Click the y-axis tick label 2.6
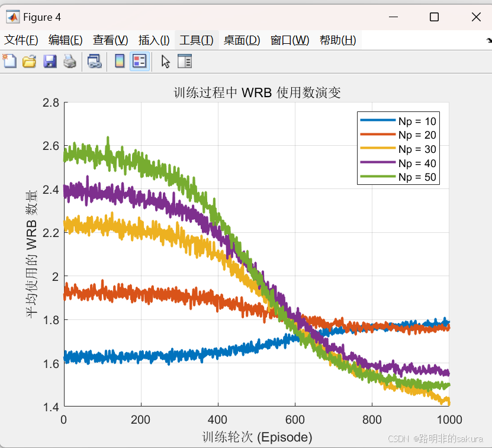 point(51,146)
